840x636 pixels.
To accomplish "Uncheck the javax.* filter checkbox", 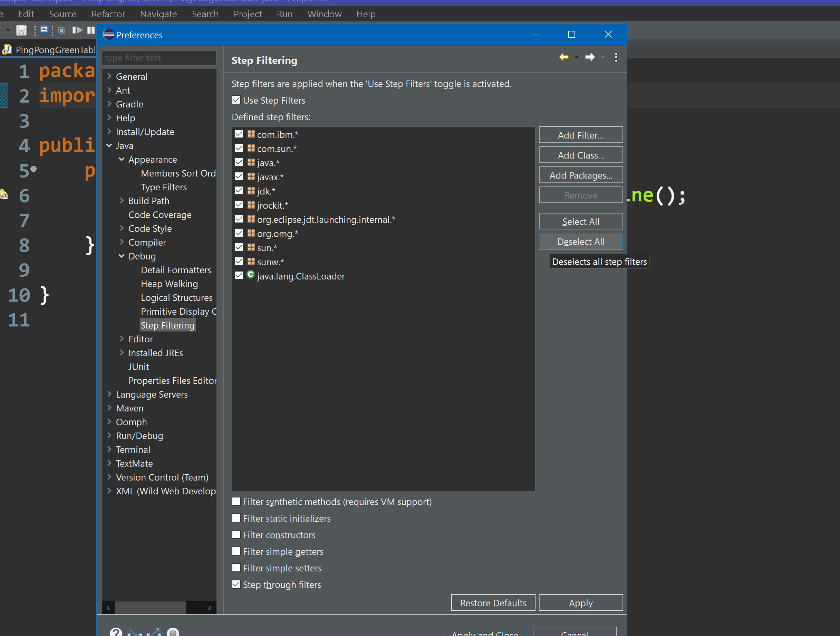I will (239, 176).
